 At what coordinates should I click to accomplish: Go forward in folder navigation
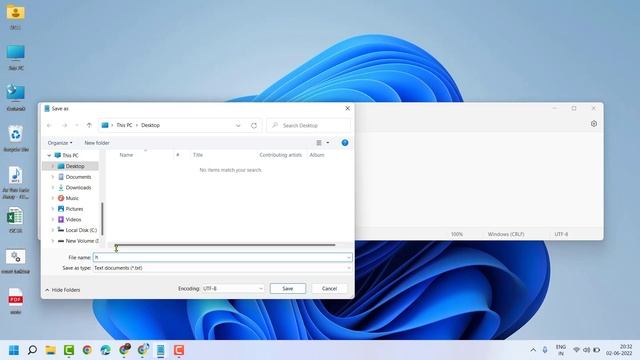[x=64, y=125]
